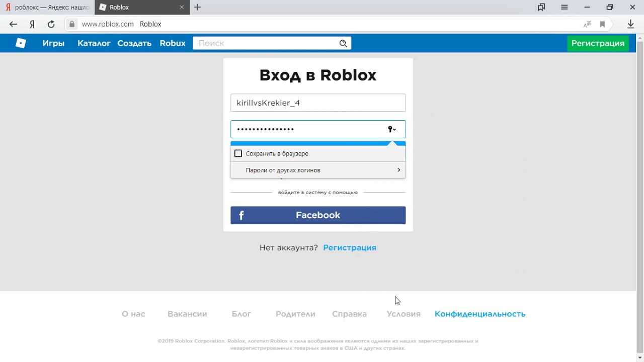Screen dimensions: 644x362
Task: Open the browser hamburger menu
Action: coord(565,7)
